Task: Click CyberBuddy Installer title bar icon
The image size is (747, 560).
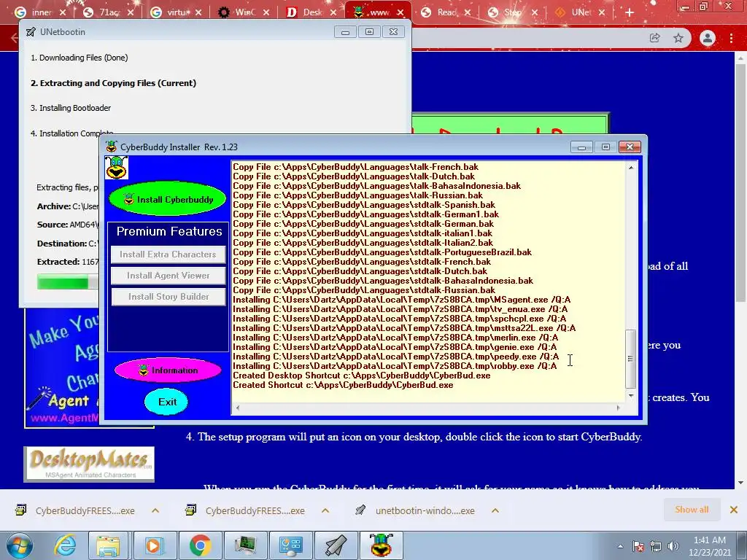Action: pos(112,147)
